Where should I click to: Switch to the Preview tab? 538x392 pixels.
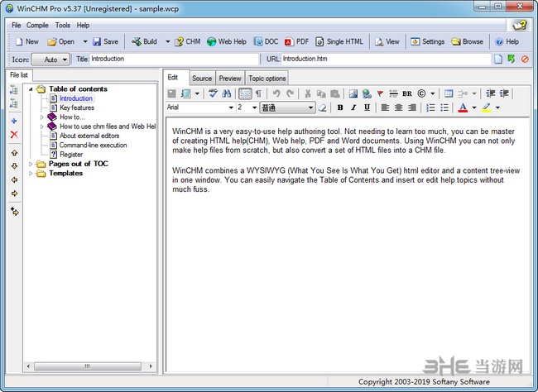click(230, 79)
